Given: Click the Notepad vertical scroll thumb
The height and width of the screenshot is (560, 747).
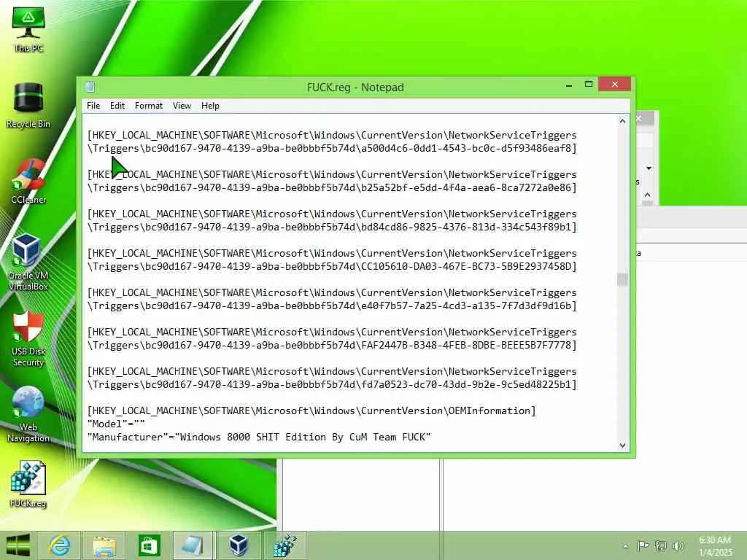Looking at the screenshot, I should (x=622, y=279).
